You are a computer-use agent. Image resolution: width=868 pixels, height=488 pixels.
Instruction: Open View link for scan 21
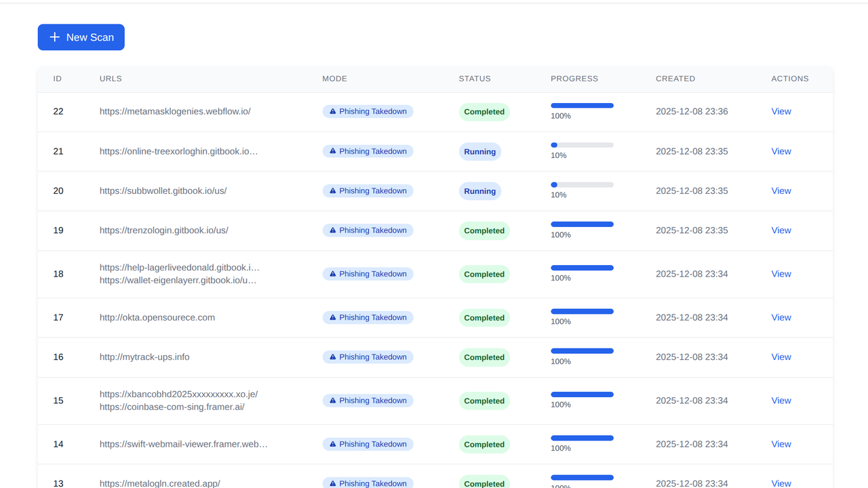[x=781, y=151]
